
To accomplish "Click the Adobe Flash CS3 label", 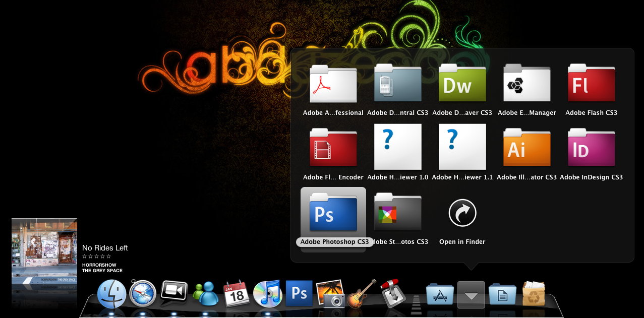I will tap(592, 113).
